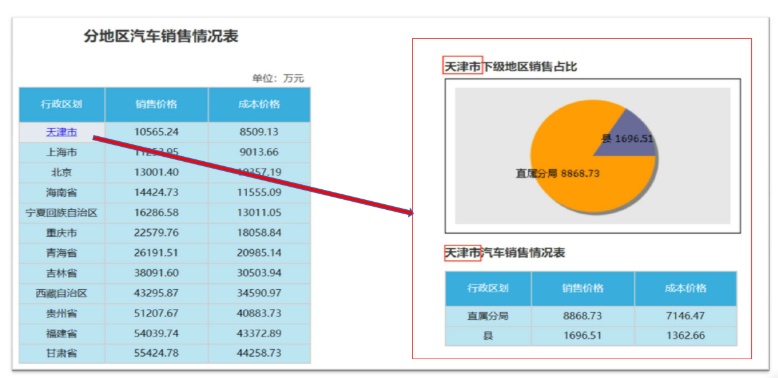Select the 重庆市 row label
Image resolution: width=778 pixels, height=378 pixels.
click(x=62, y=233)
